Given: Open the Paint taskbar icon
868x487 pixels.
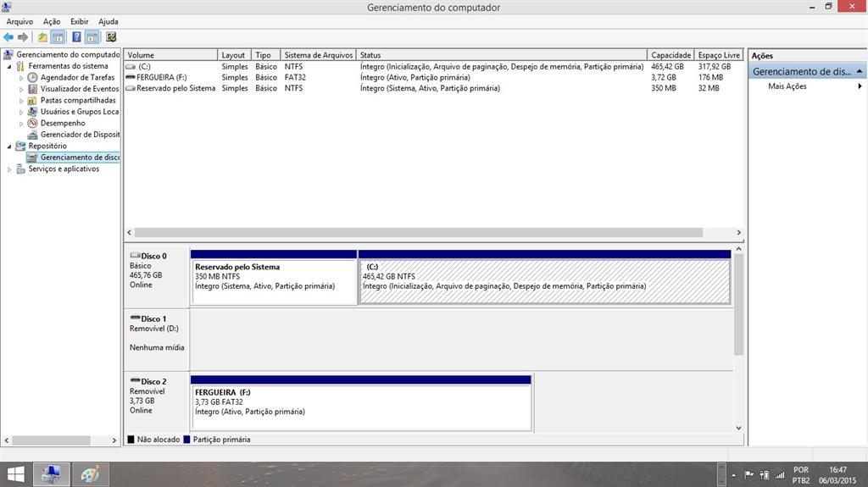Looking at the screenshot, I should (90, 474).
